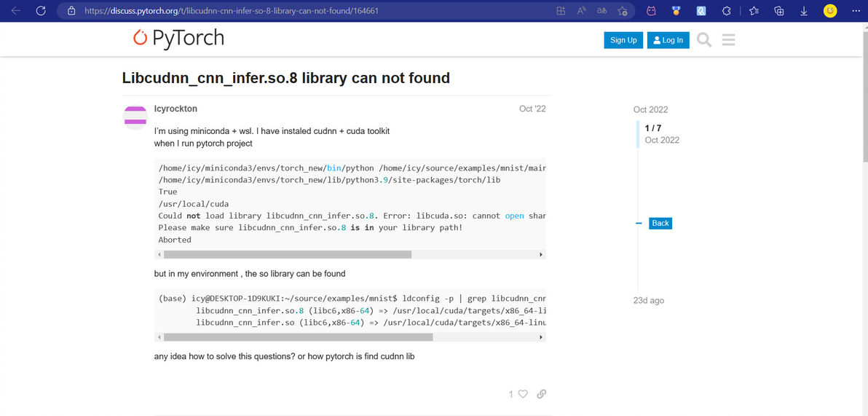Image resolution: width=868 pixels, height=416 pixels.
Task: Open the forum search magnifier
Action: [x=703, y=40]
